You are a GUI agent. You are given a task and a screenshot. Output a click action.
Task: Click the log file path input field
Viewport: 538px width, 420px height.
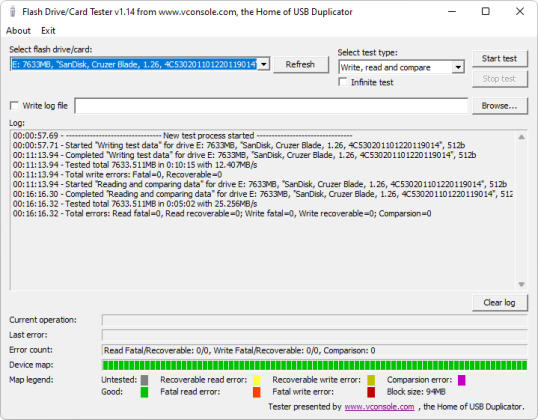pos(271,106)
